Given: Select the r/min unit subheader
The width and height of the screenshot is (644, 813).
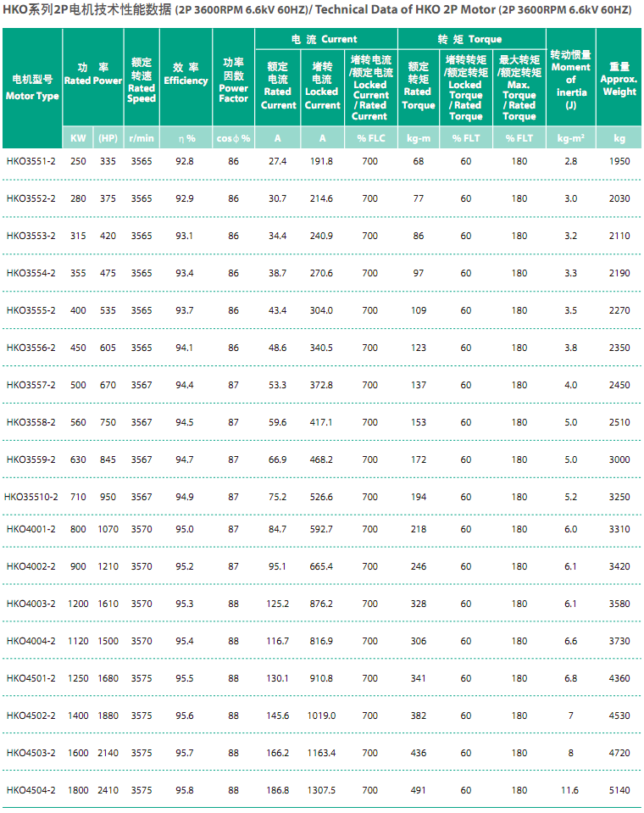Looking at the screenshot, I should pyautogui.click(x=142, y=138).
